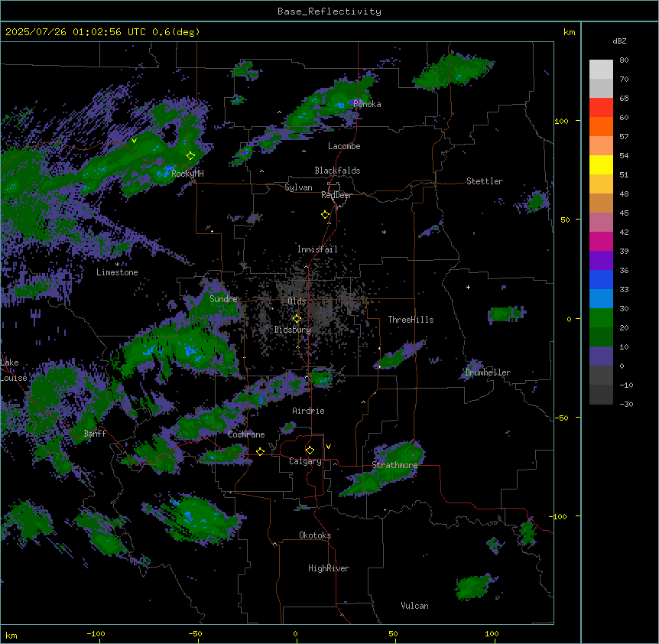Click the yellow v marker east of Calgary
This screenshot has height=644, width=659.
pos(328,447)
